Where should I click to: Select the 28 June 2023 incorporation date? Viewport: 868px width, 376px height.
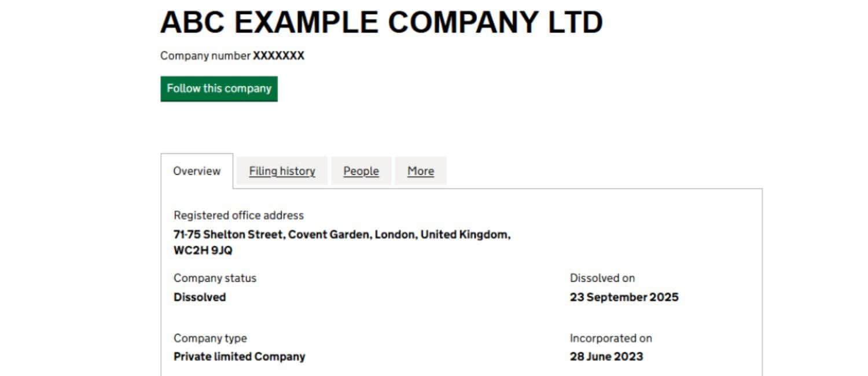(606, 356)
